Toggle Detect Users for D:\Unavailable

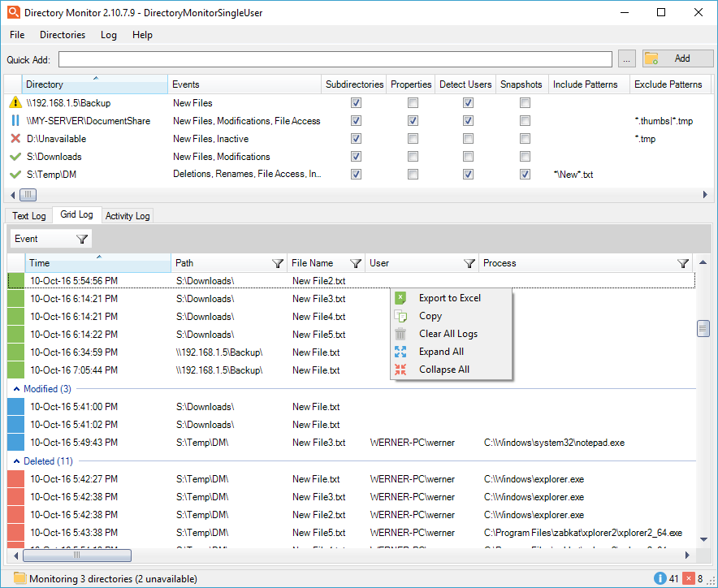tap(468, 138)
